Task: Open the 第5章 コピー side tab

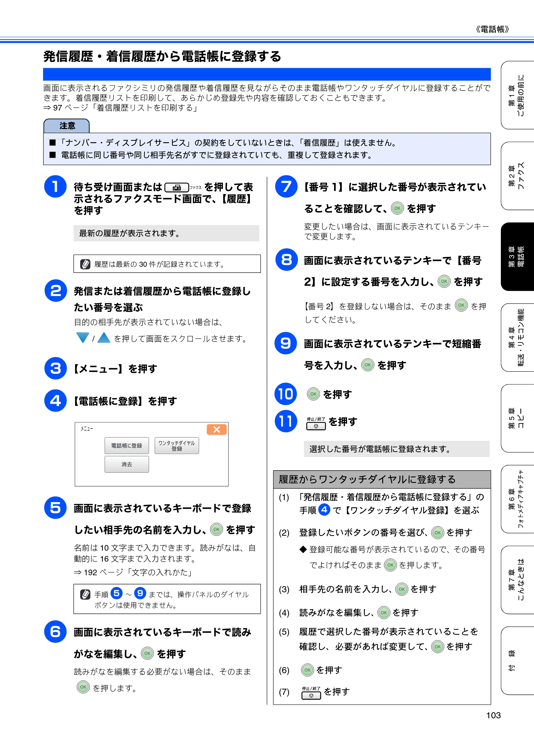Action: (517, 418)
